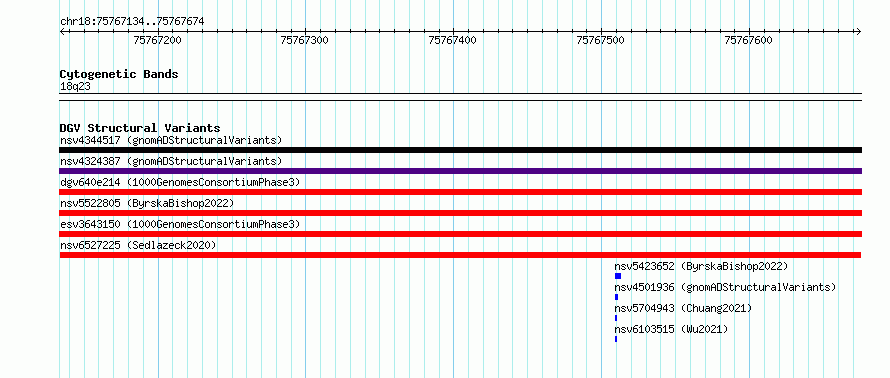Click ruler position 75767400

click(x=452, y=40)
